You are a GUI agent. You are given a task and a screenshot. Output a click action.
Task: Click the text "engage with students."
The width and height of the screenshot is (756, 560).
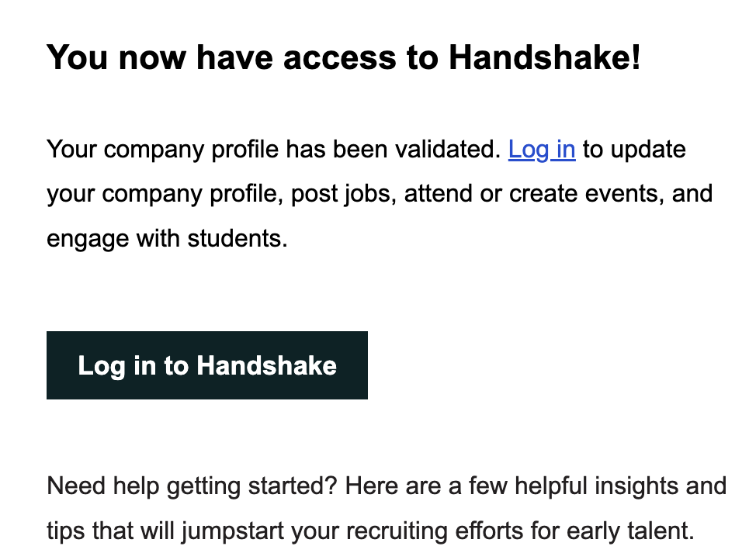pos(167,239)
